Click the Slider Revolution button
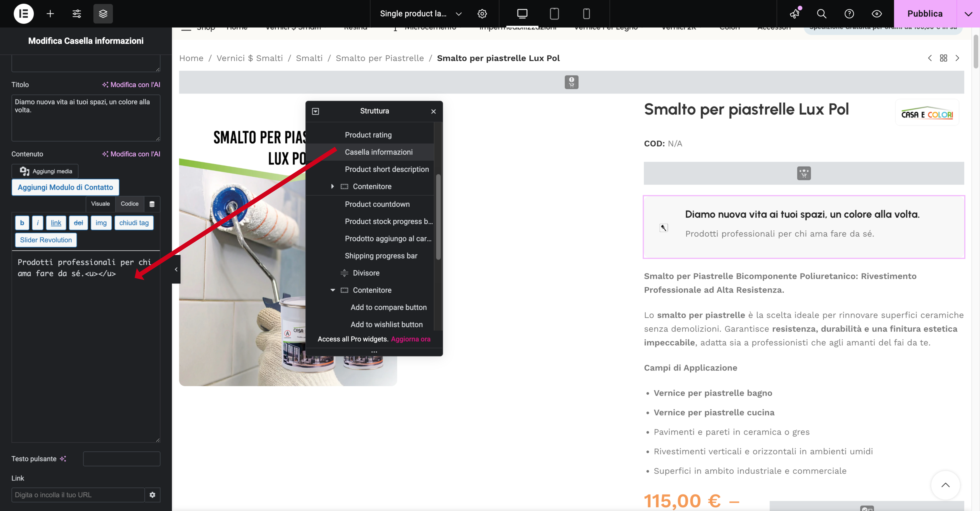Viewport: 980px width, 511px height. coord(46,240)
